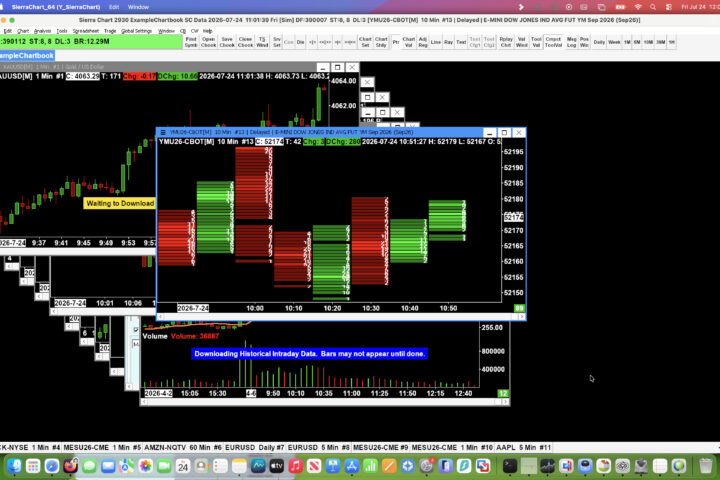Click the Open Cbook toolbar button

(208, 42)
